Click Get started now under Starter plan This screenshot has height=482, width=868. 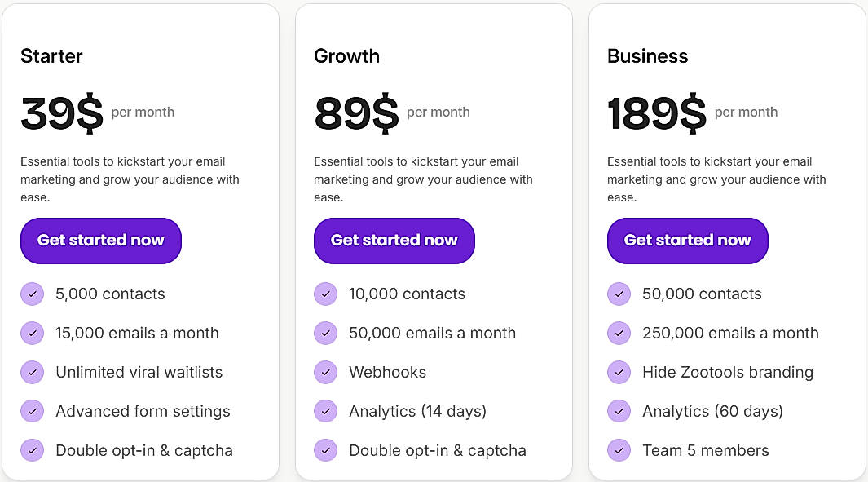(100, 241)
